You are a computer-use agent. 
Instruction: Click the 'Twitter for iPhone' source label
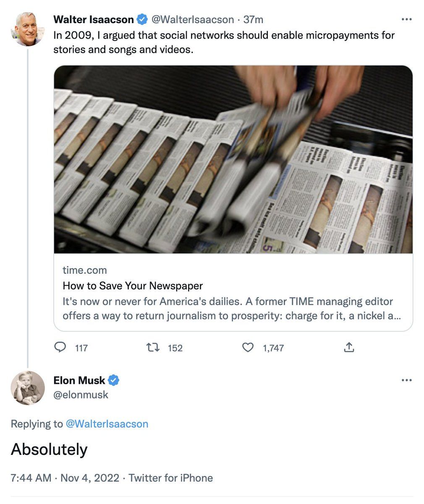coord(170,478)
